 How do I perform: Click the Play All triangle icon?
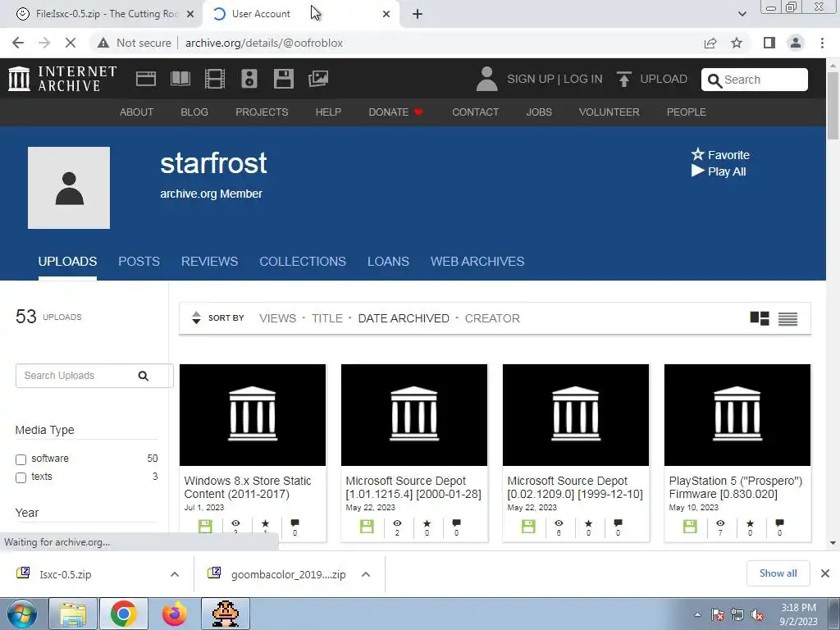(697, 171)
